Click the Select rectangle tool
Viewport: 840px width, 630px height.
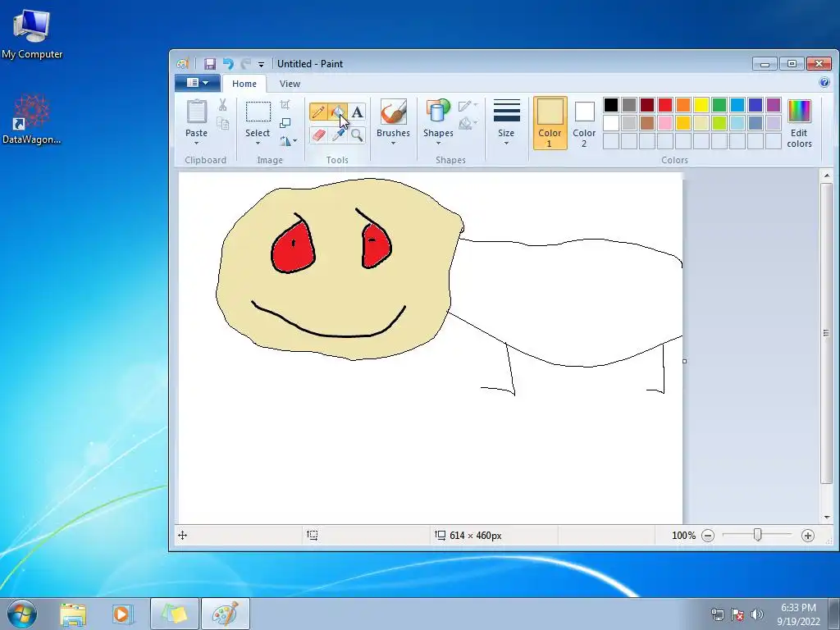point(258,112)
